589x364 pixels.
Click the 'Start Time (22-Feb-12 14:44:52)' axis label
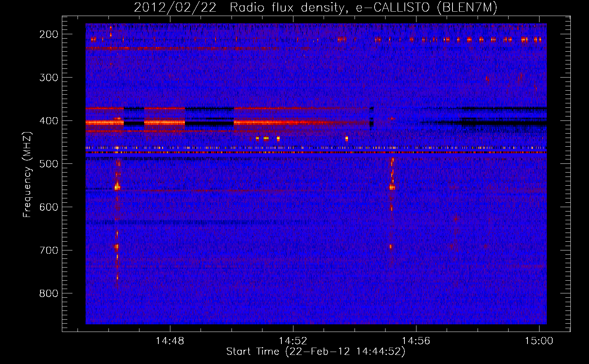(316, 352)
